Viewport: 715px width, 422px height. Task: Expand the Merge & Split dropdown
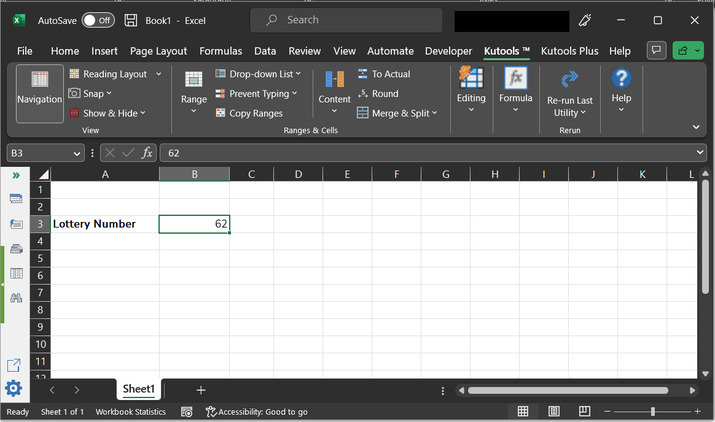point(398,113)
